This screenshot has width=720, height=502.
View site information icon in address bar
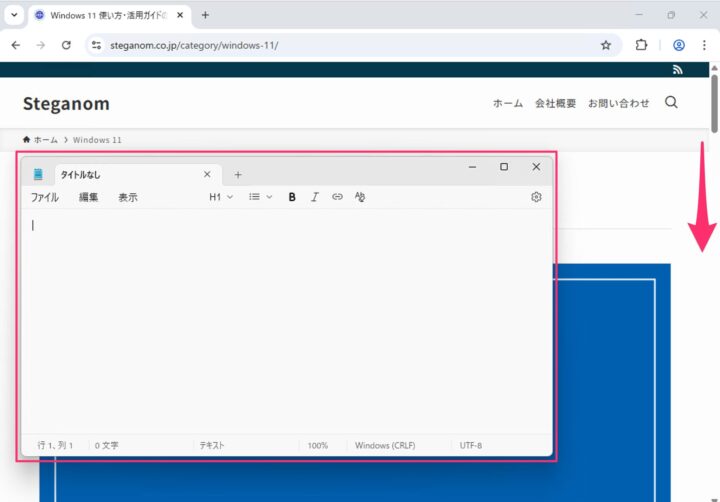coord(96,45)
